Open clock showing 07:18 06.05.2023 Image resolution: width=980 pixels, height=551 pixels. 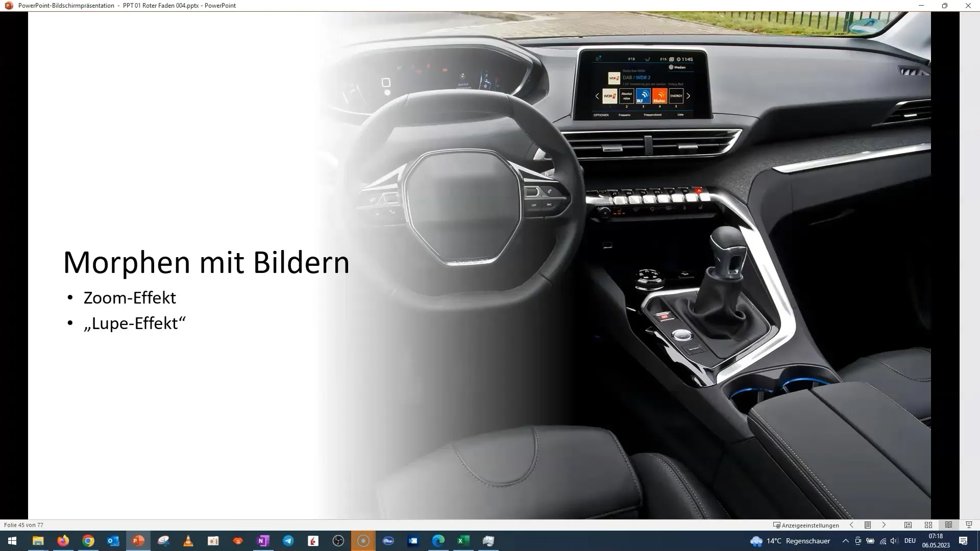(x=936, y=541)
